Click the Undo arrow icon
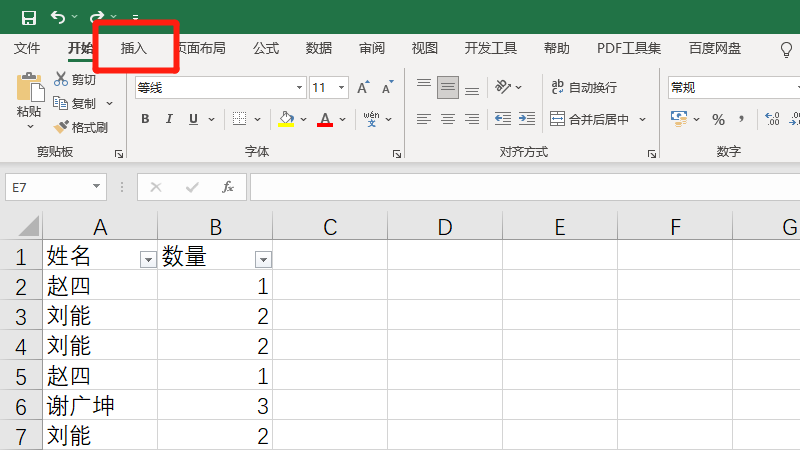Screen dimensions: 800x450 click(x=58, y=17)
